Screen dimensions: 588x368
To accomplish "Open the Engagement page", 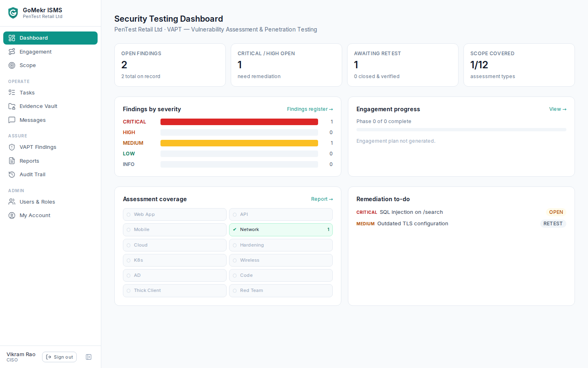I will 50,52.
